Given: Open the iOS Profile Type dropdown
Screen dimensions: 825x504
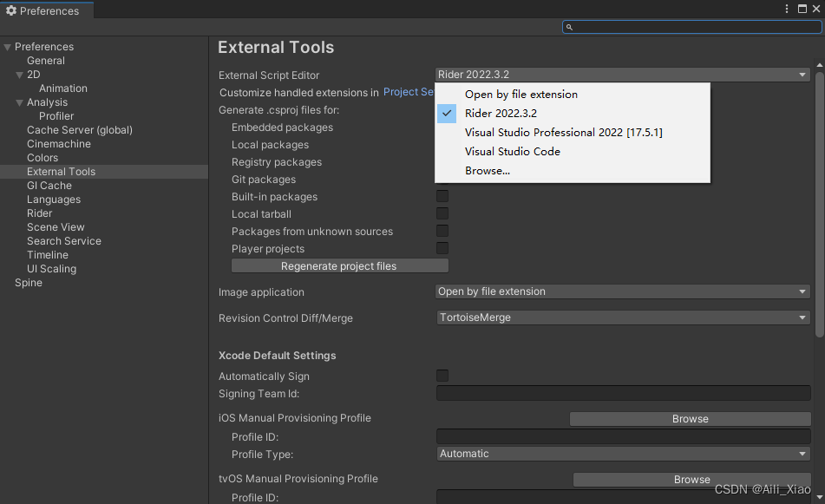Looking at the screenshot, I should click(x=623, y=454).
